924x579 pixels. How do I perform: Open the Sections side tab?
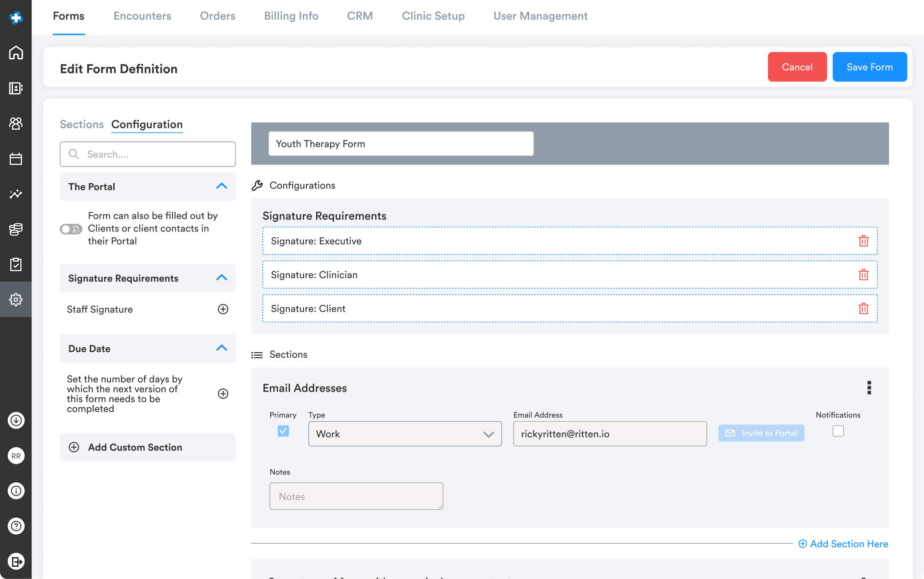coord(82,124)
